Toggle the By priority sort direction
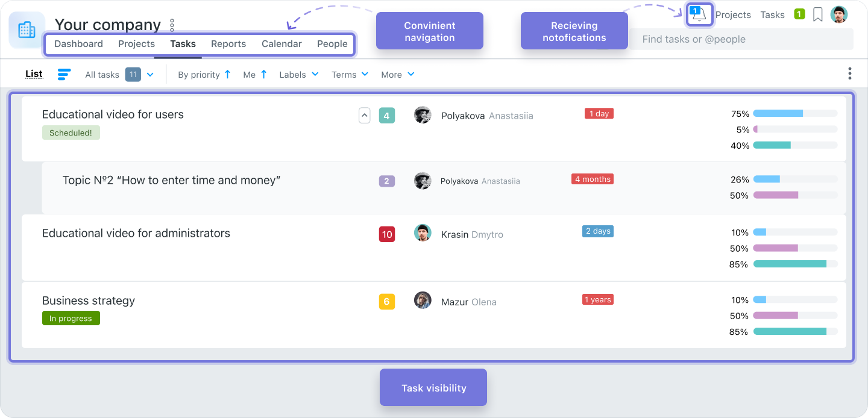Viewport: 868px width, 418px height. [x=228, y=73]
